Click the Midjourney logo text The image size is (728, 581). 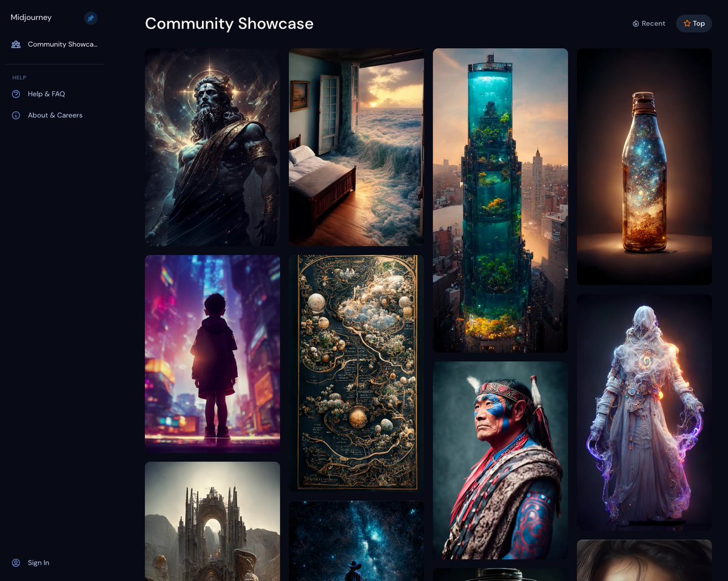point(31,18)
